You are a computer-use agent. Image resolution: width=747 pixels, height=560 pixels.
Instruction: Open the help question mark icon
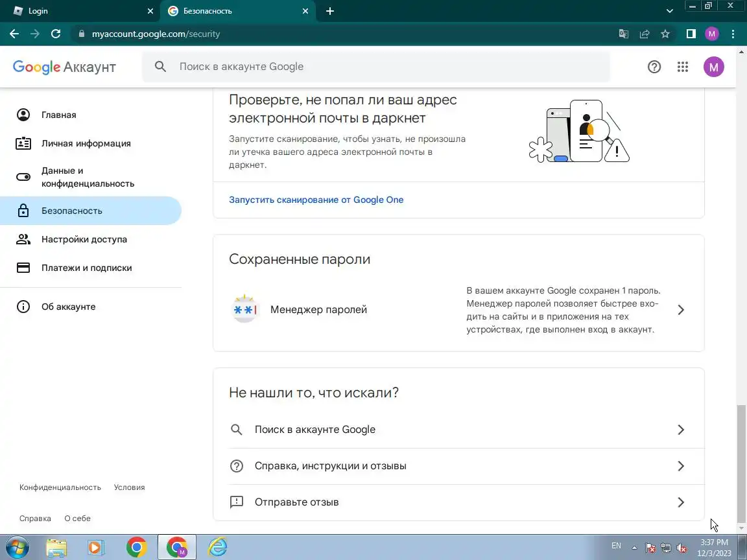pyautogui.click(x=654, y=67)
